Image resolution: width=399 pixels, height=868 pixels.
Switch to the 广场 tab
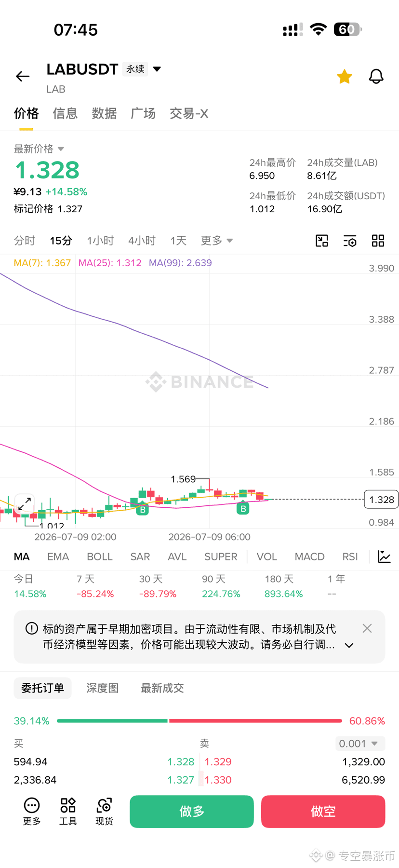tap(143, 113)
